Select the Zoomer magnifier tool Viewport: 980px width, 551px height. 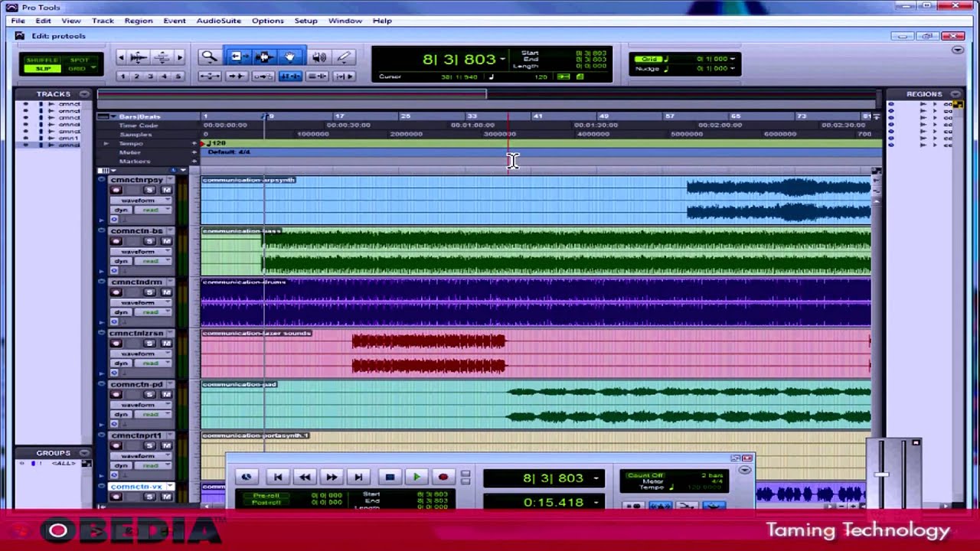point(208,57)
